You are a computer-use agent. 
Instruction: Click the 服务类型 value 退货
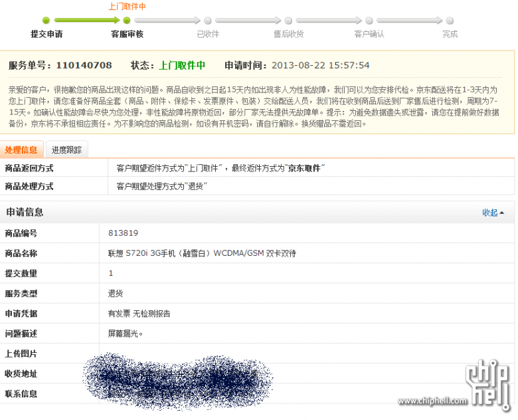click(116, 293)
